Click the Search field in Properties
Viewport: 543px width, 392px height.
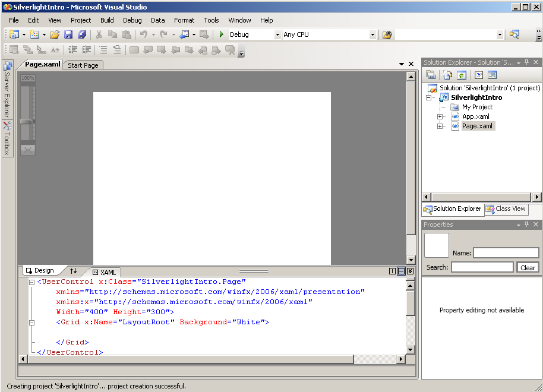pyautogui.click(x=482, y=267)
